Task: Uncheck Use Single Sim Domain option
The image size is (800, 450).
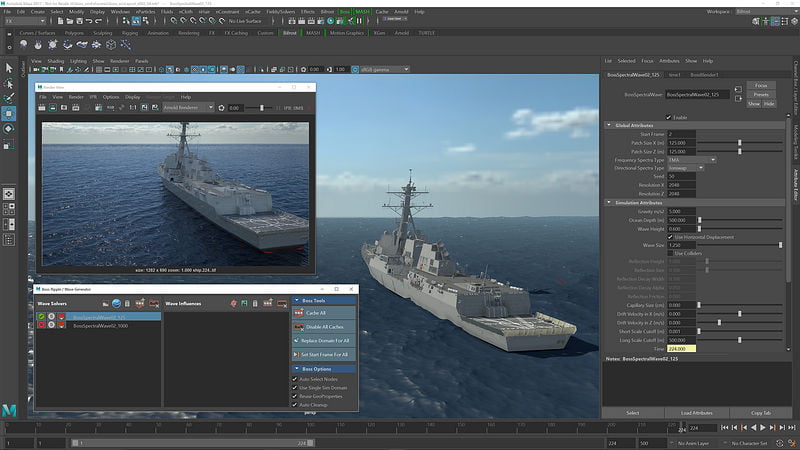Action: 294,388
